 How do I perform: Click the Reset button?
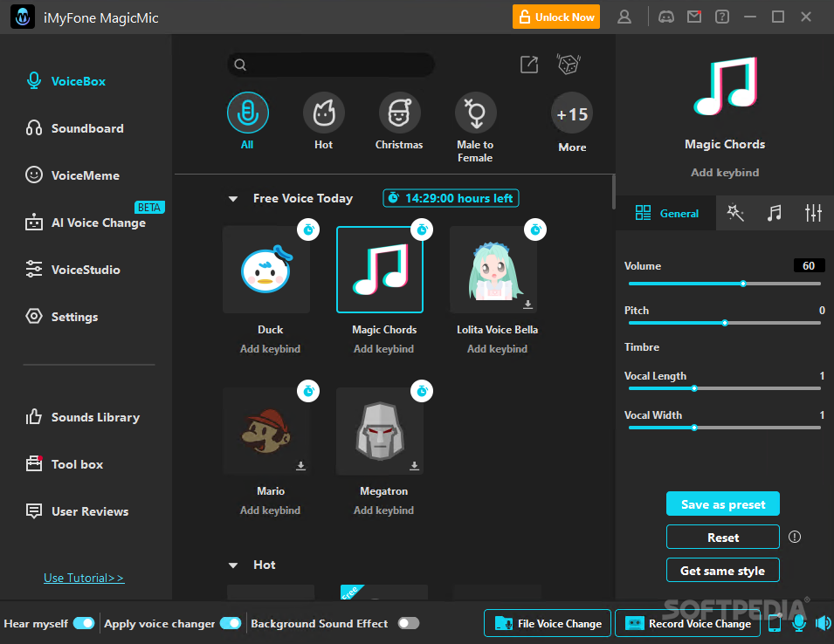coord(723,538)
